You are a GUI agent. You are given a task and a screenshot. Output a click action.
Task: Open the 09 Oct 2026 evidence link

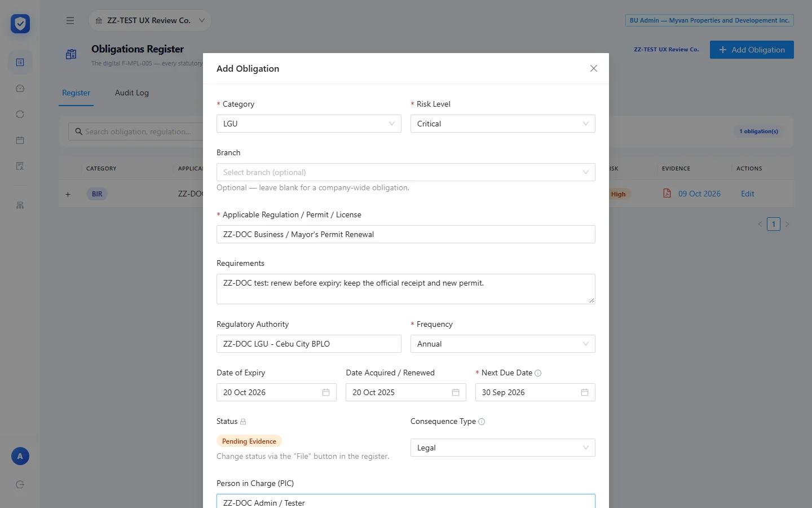click(x=699, y=194)
